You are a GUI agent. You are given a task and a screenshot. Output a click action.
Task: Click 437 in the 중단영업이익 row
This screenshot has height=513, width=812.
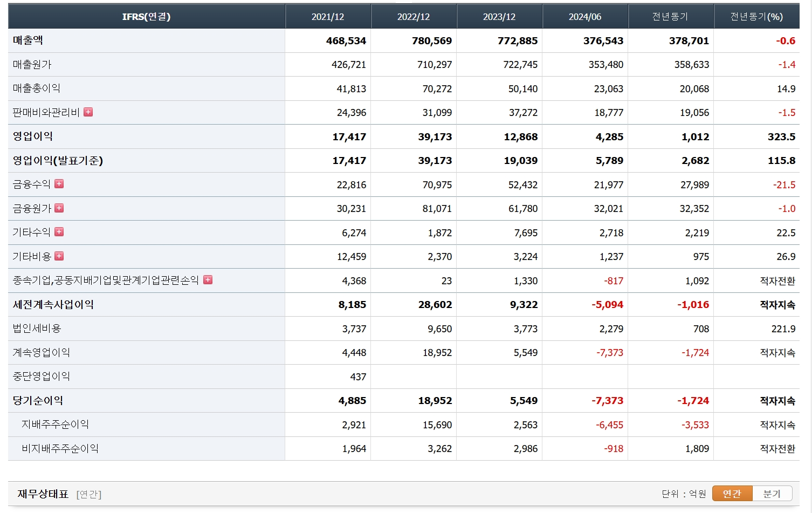(358, 377)
